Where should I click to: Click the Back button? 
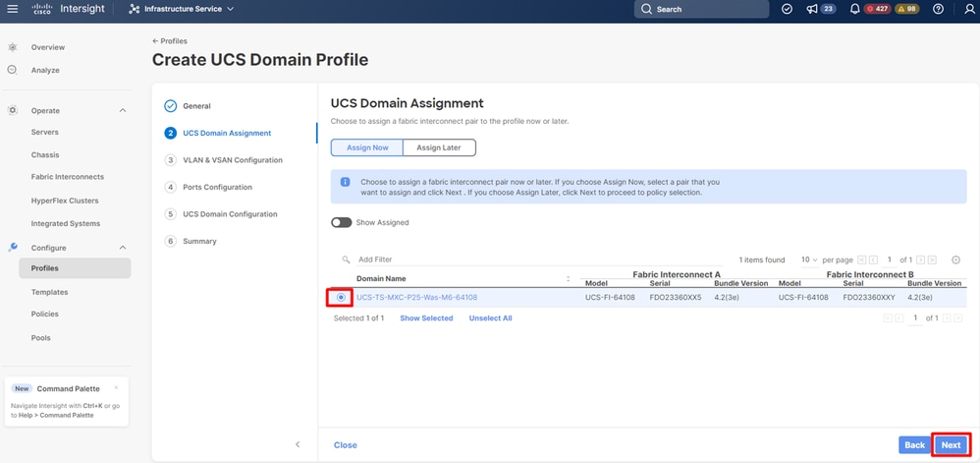click(914, 445)
